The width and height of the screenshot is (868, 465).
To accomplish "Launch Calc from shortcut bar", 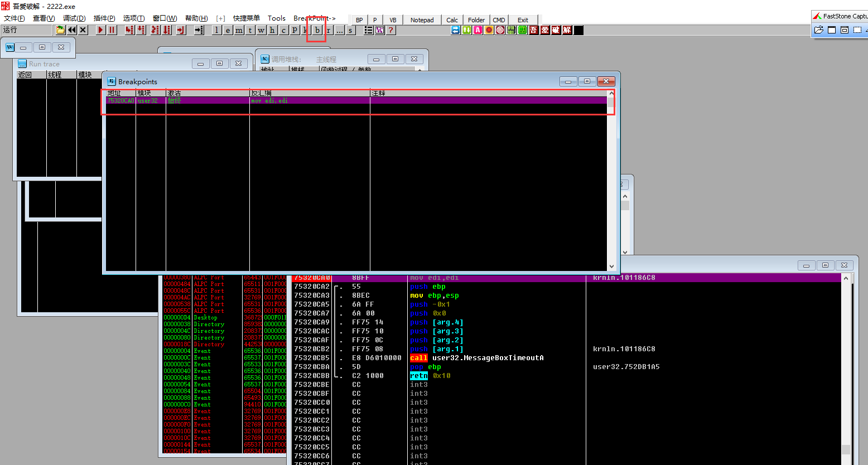I will tap(452, 20).
